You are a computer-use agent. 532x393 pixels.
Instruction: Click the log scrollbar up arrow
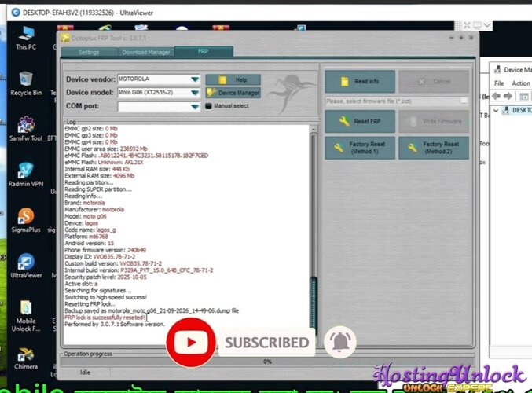(x=314, y=129)
